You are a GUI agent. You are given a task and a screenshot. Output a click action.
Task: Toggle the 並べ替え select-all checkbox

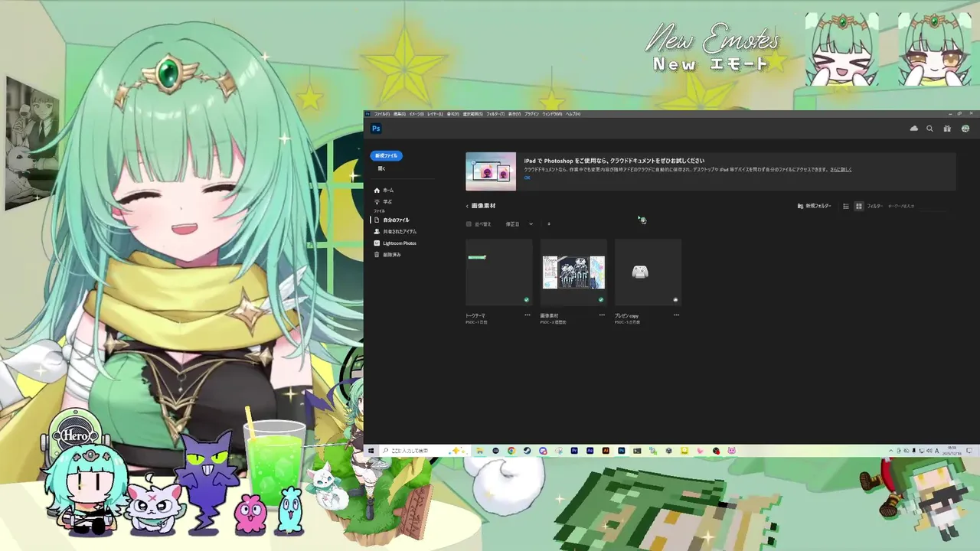(469, 224)
